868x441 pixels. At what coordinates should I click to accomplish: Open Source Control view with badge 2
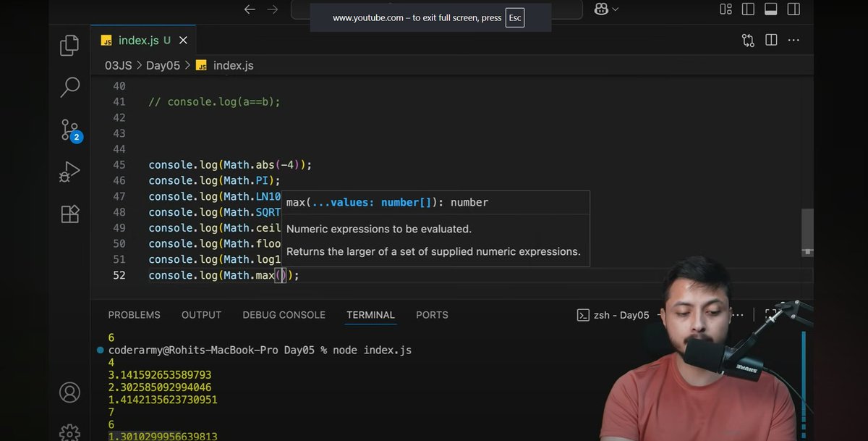click(x=70, y=130)
